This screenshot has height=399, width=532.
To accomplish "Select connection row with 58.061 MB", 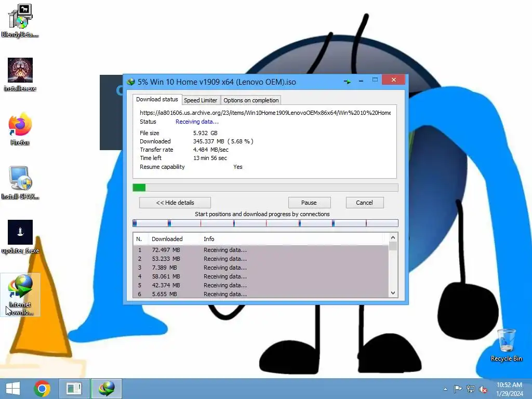I will (261, 276).
